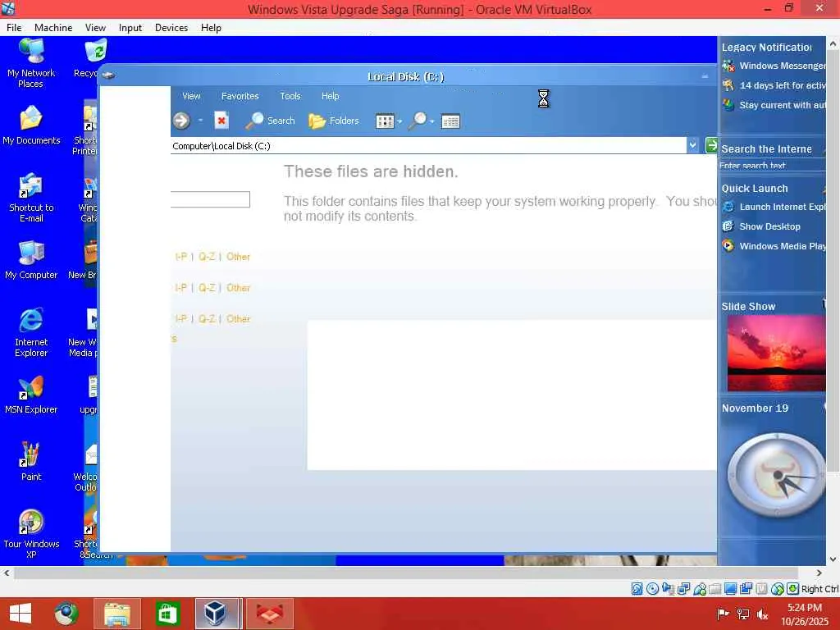840x630 pixels.
Task: Select Tour Windows XP desktop icon
Action: 31,534
